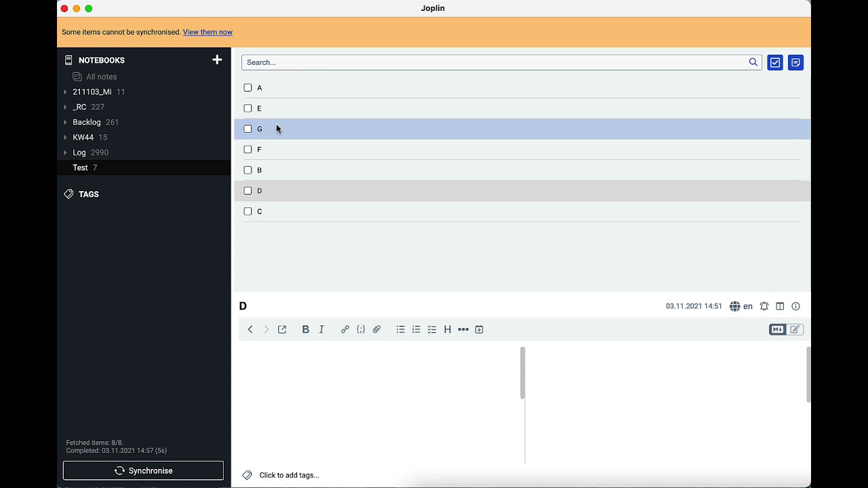
Task: Click the search magnifier icon
Action: click(x=753, y=62)
